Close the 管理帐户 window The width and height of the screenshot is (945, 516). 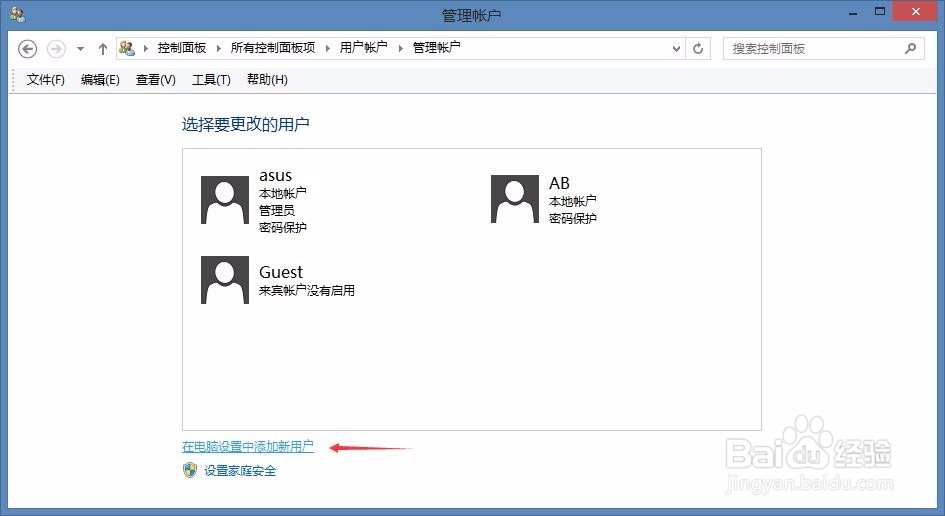point(915,11)
